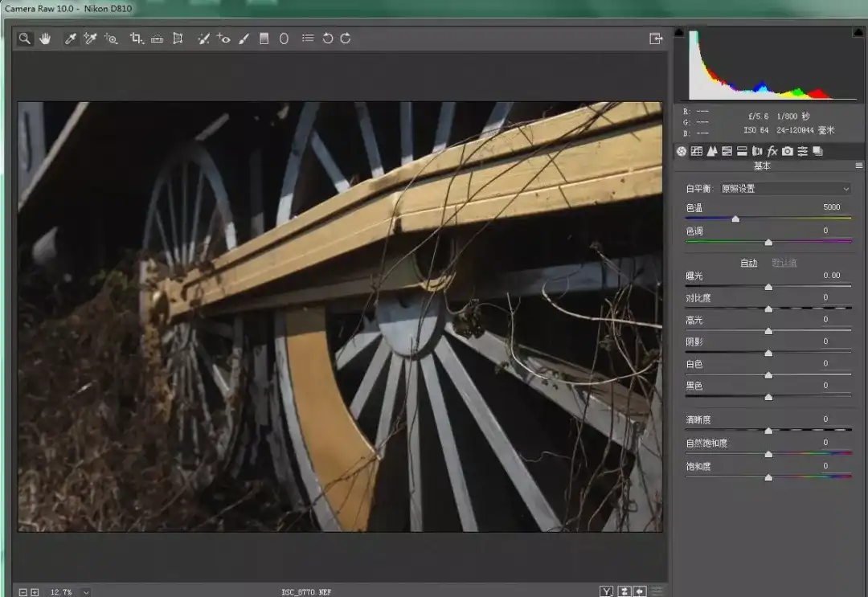The height and width of the screenshot is (597, 868).
Task: Click the 曝光 exposure value field
Action: (830, 276)
